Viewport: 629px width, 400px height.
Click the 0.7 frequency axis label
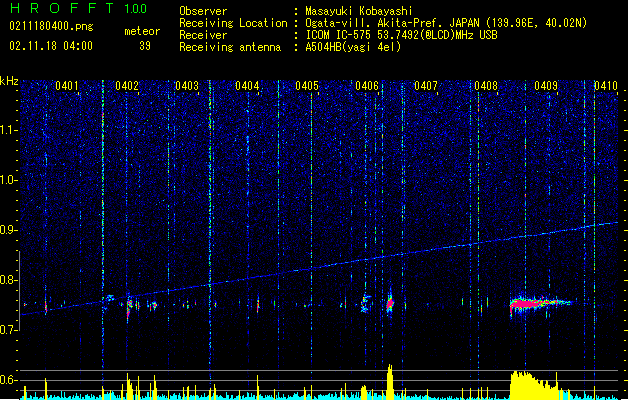pos(9,330)
